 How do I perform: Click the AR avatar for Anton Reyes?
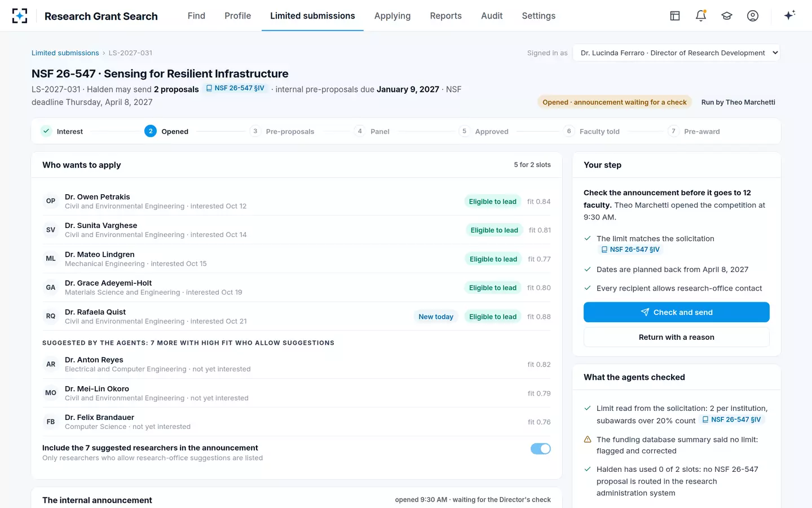(51, 364)
